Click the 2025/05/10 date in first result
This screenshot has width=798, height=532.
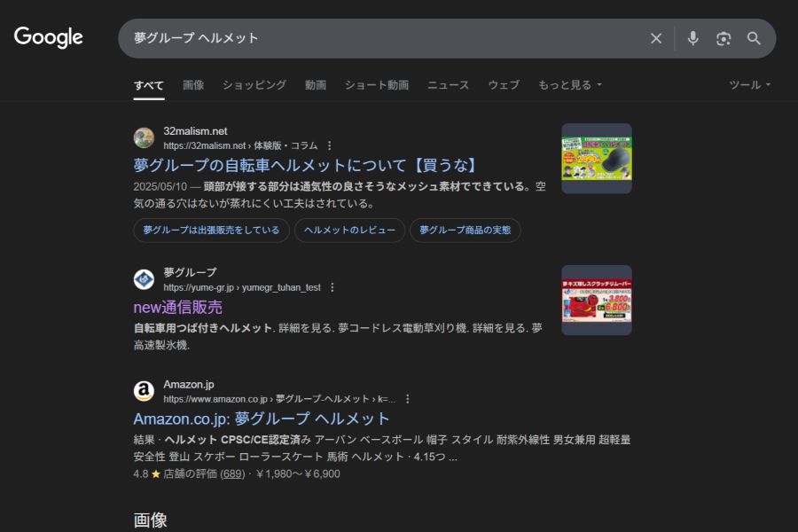point(160,187)
